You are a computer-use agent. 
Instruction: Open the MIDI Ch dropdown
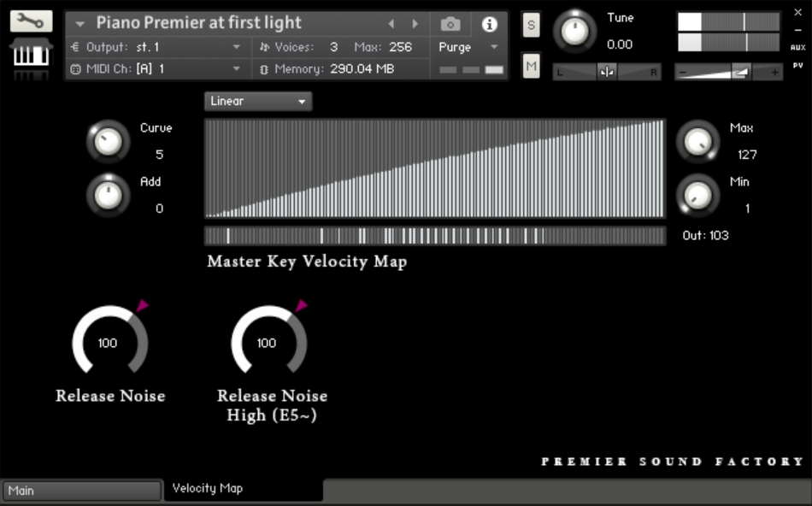(236, 69)
